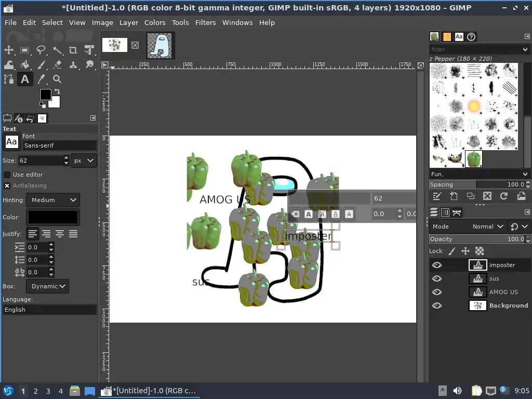Open the Layer menu

[129, 22]
